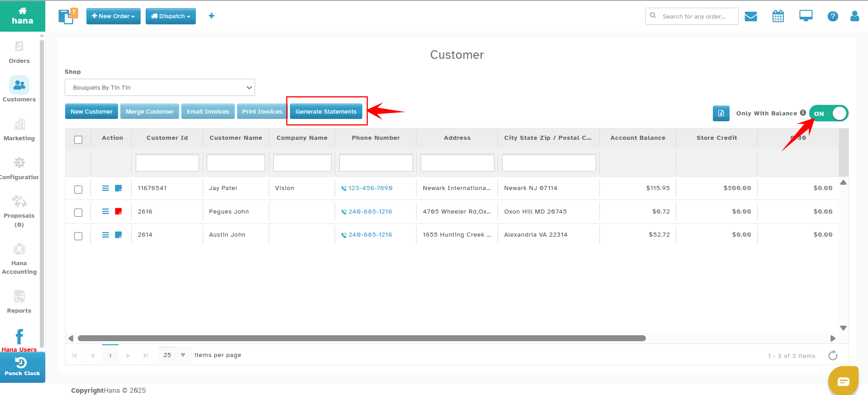Image resolution: width=868 pixels, height=395 pixels.
Task: Expand the Dispatch dropdown
Action: coord(171,16)
